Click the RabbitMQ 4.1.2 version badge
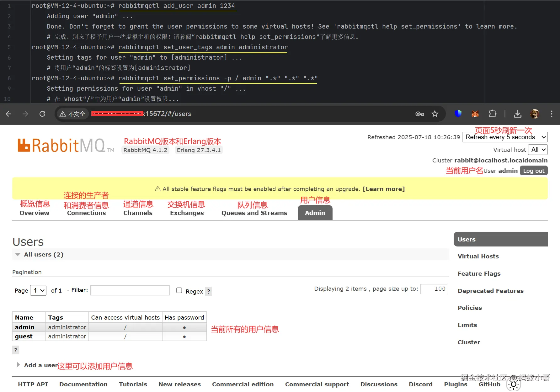Image resolution: width=560 pixels, height=392 pixels. click(x=145, y=150)
